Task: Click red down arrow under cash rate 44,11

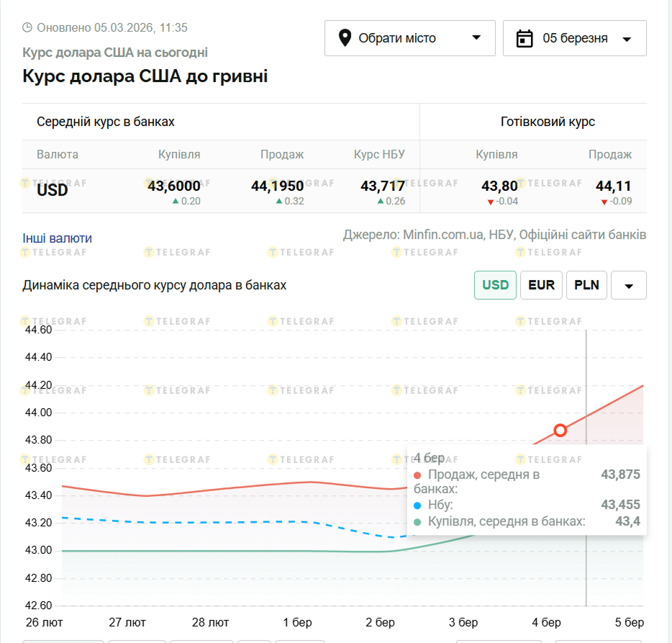Action: click(604, 202)
